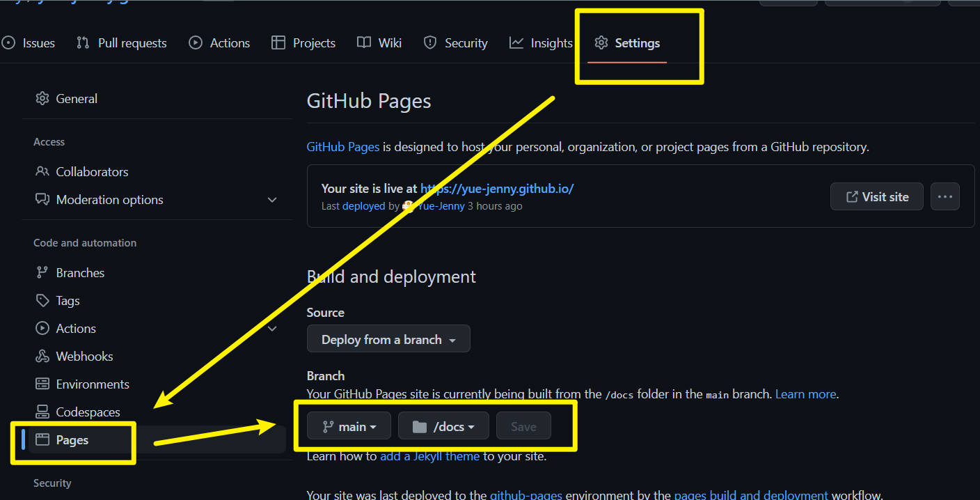Click the Actions play icon in top navigation
The image size is (980, 500).
tap(196, 43)
